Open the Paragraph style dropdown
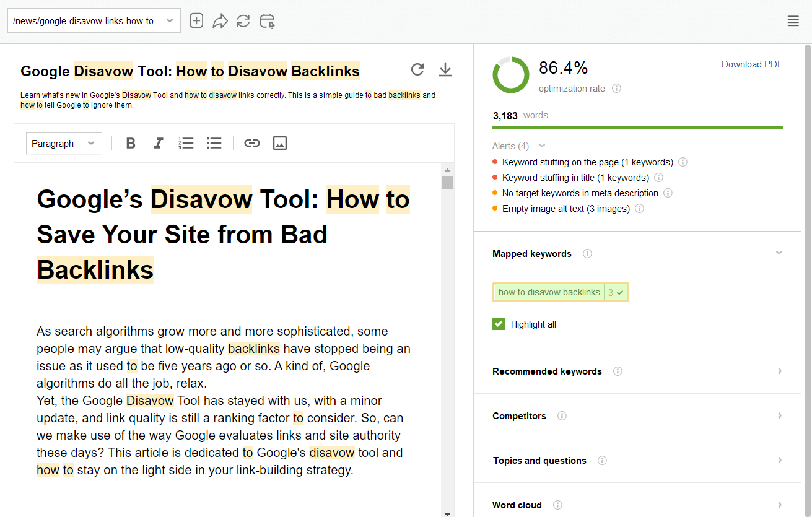 (x=64, y=143)
